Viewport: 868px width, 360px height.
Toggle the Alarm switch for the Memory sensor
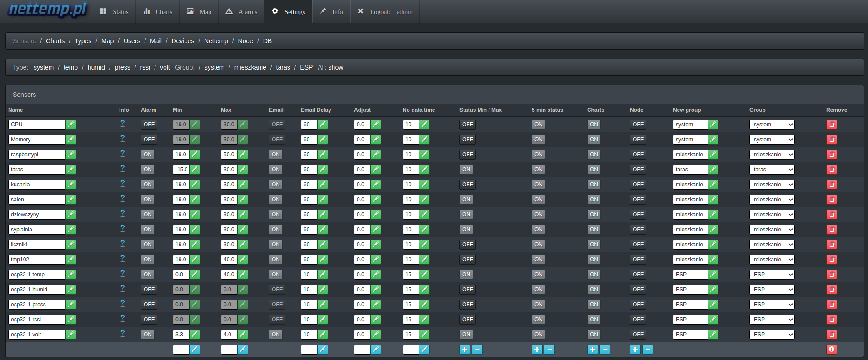point(149,140)
